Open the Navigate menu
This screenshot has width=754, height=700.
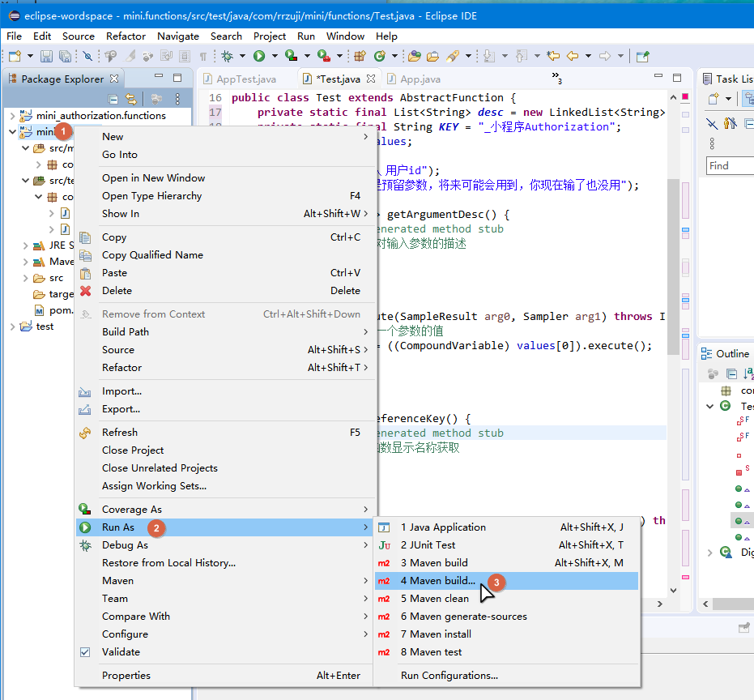point(178,36)
